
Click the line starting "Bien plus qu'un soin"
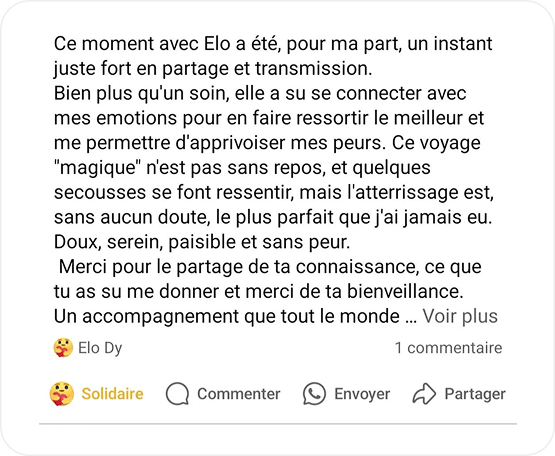pyautogui.click(x=260, y=93)
